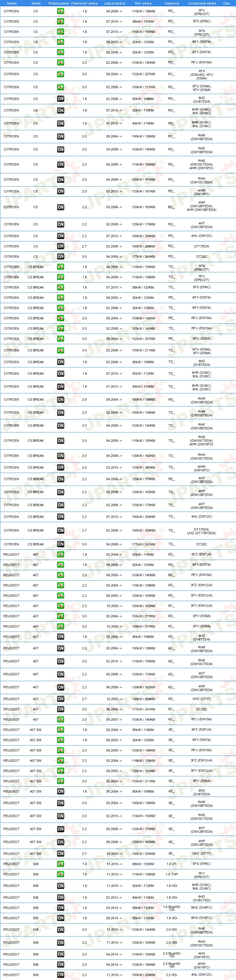Click power value '133kW / 180KM'
The image size is (236, 980).
point(143,964)
